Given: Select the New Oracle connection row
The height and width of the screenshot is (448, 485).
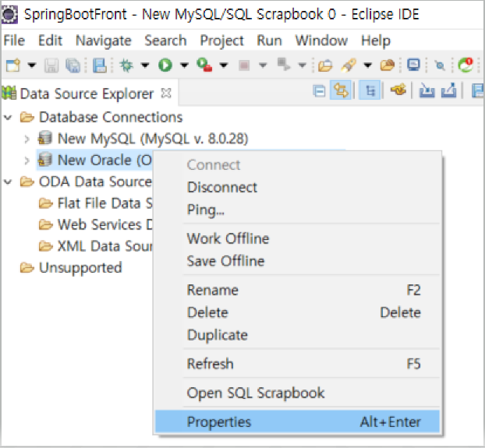Looking at the screenshot, I should click(x=94, y=160).
